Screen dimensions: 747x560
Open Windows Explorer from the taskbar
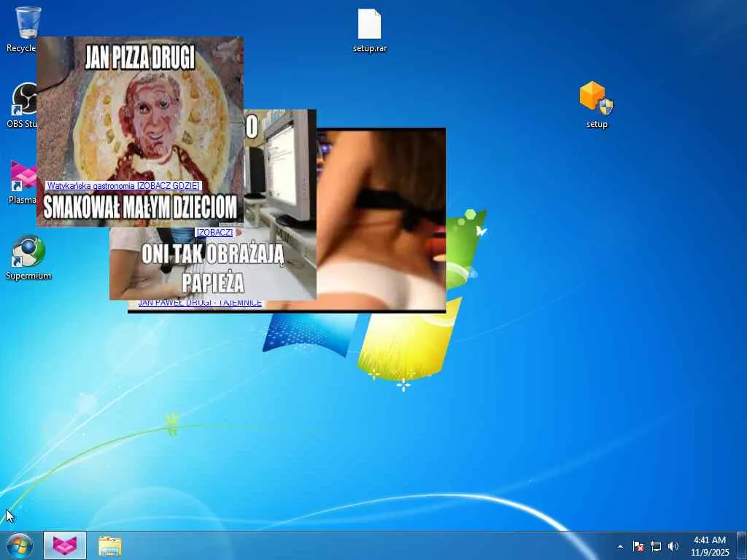pos(110,545)
